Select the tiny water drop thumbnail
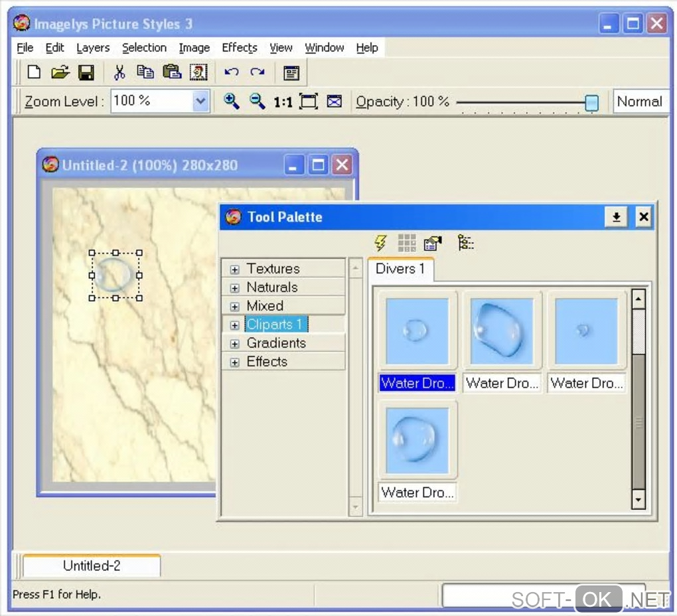This screenshot has height=616, width=677. click(x=586, y=331)
